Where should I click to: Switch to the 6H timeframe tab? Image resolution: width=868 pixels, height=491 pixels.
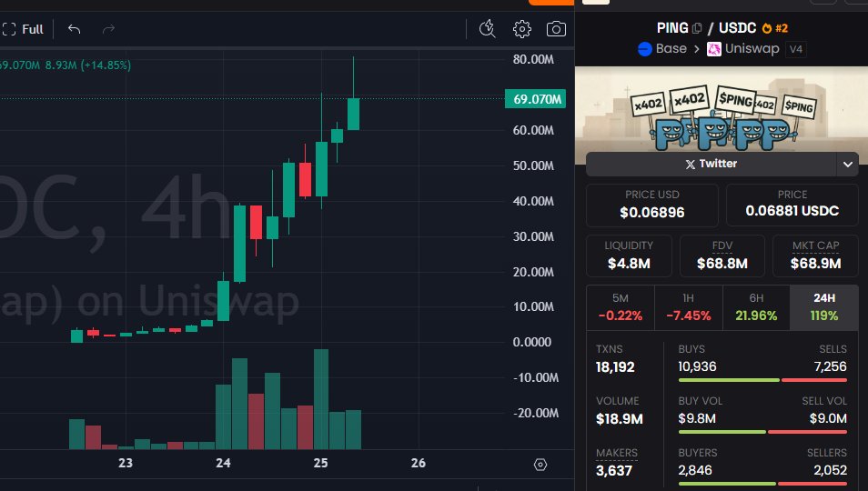coord(755,307)
